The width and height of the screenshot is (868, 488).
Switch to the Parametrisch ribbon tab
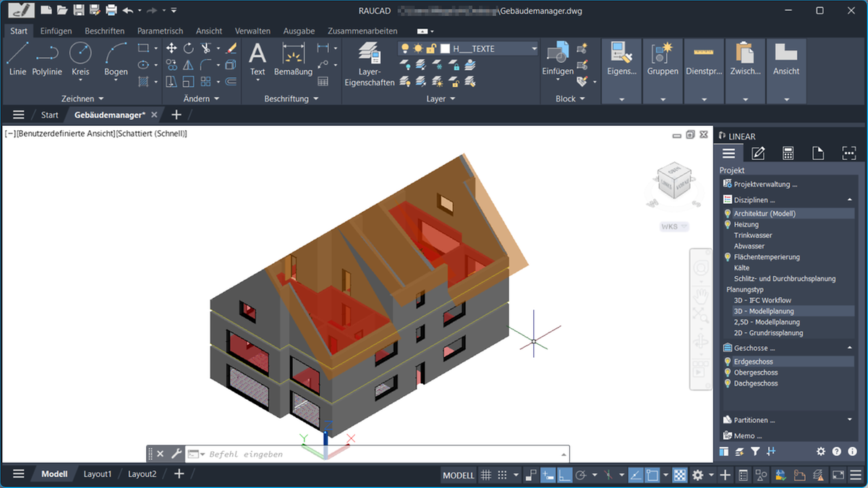[x=159, y=31]
